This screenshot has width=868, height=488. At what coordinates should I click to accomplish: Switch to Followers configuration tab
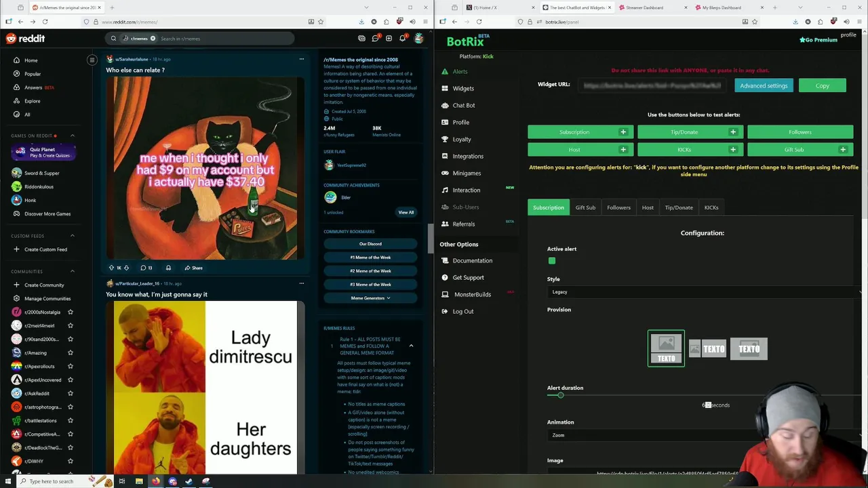coord(618,207)
